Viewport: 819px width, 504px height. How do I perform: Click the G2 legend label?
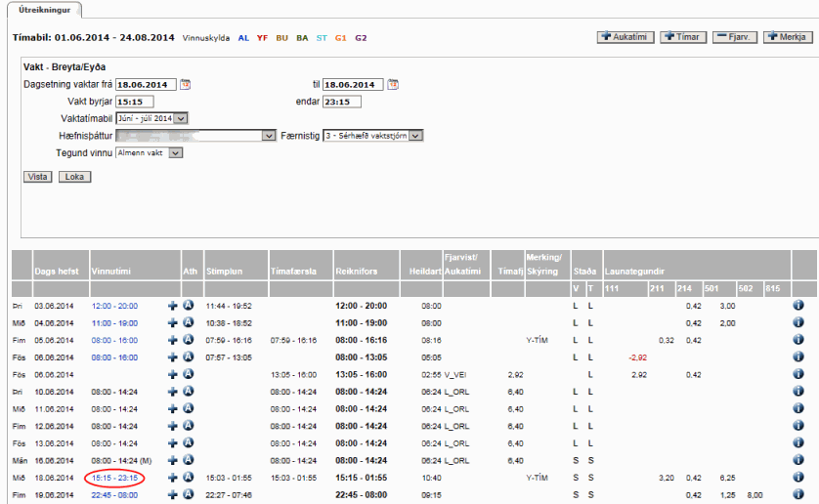click(x=361, y=38)
